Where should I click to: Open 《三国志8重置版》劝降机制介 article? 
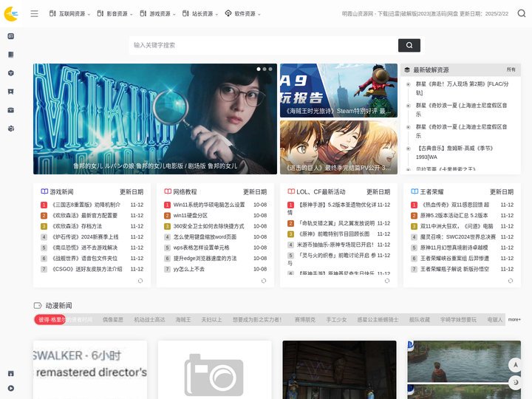[x=86, y=205]
